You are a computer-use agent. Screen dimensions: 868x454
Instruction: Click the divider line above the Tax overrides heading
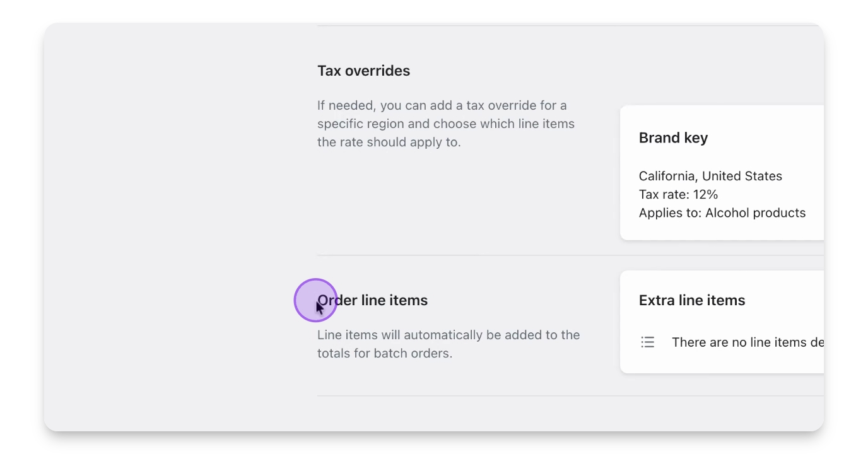(467, 26)
